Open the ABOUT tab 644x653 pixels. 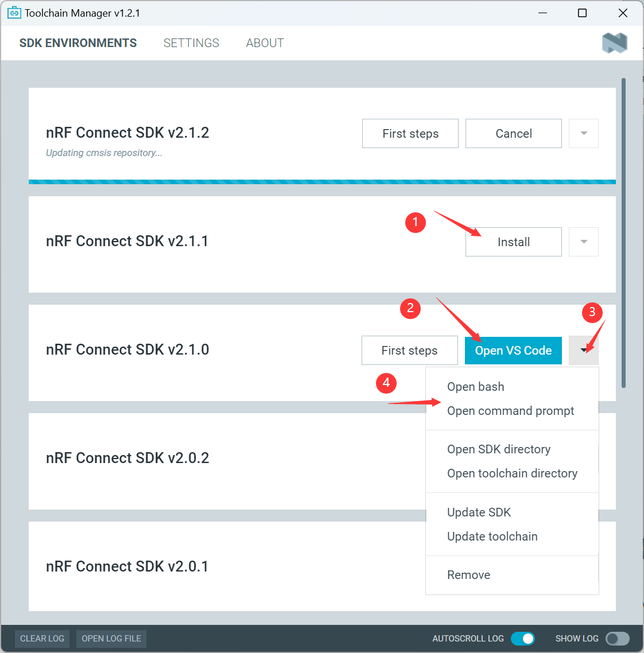click(265, 42)
